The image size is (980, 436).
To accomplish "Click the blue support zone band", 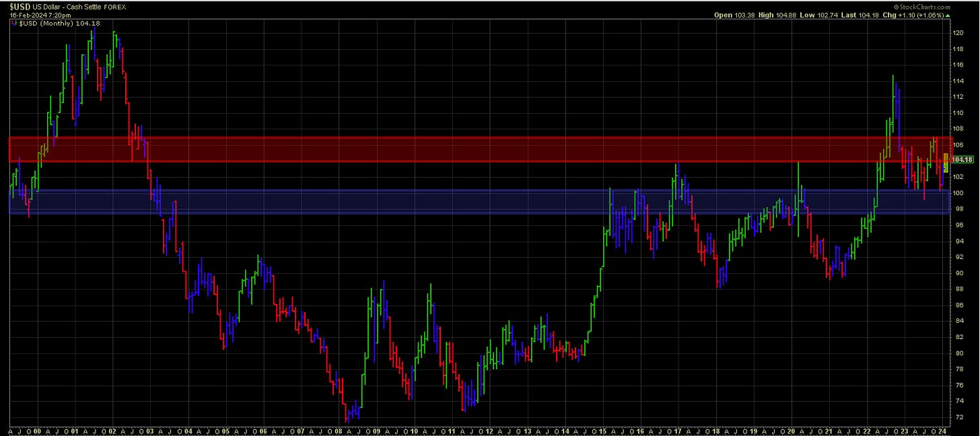I will tap(479, 202).
